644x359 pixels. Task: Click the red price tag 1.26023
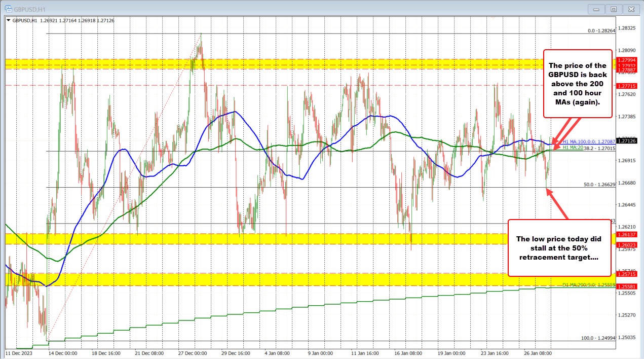628,244
